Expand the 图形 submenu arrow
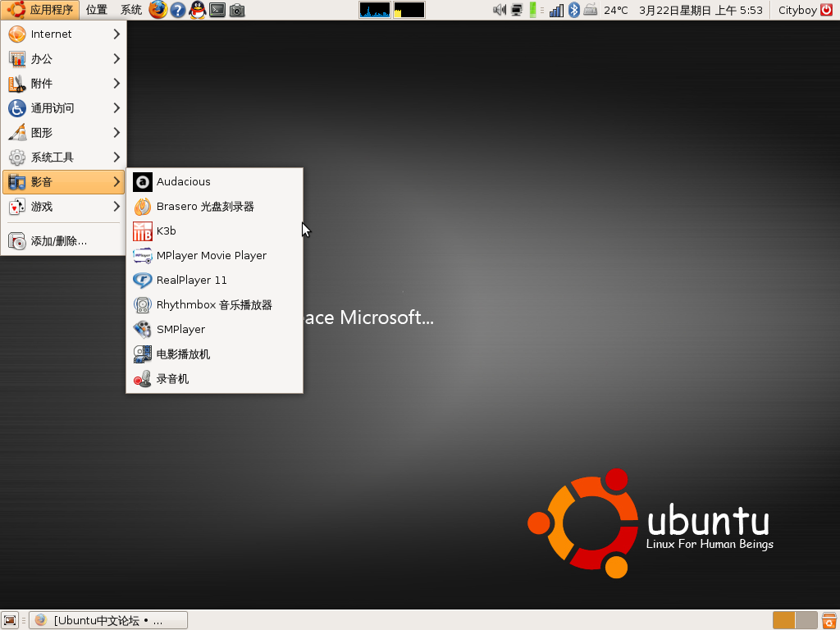The width and height of the screenshot is (840, 630). pyautogui.click(x=116, y=133)
